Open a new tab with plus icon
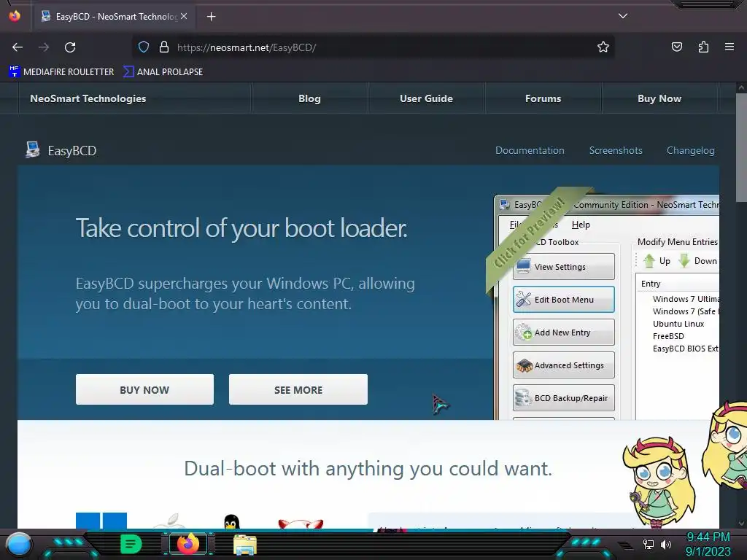Image resolution: width=747 pixels, height=560 pixels. (211, 17)
